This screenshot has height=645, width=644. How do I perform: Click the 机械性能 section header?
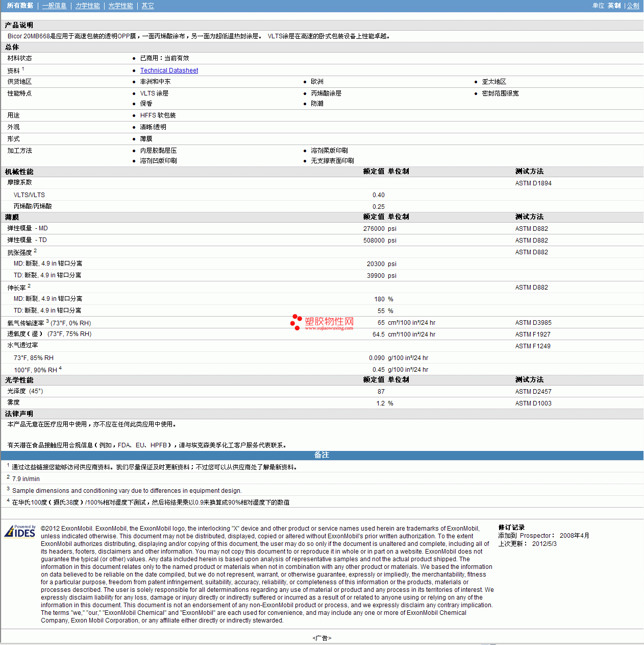(x=19, y=172)
